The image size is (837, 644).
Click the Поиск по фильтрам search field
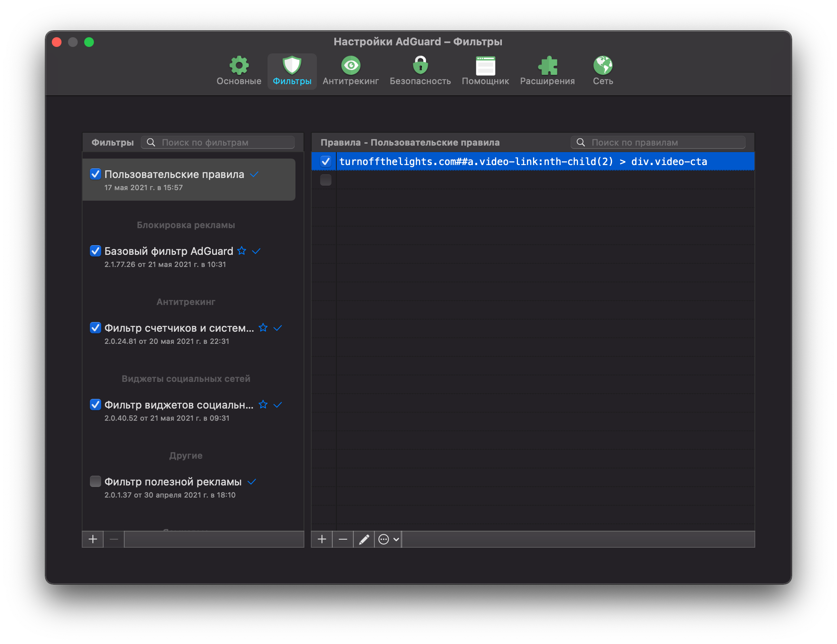[218, 142]
